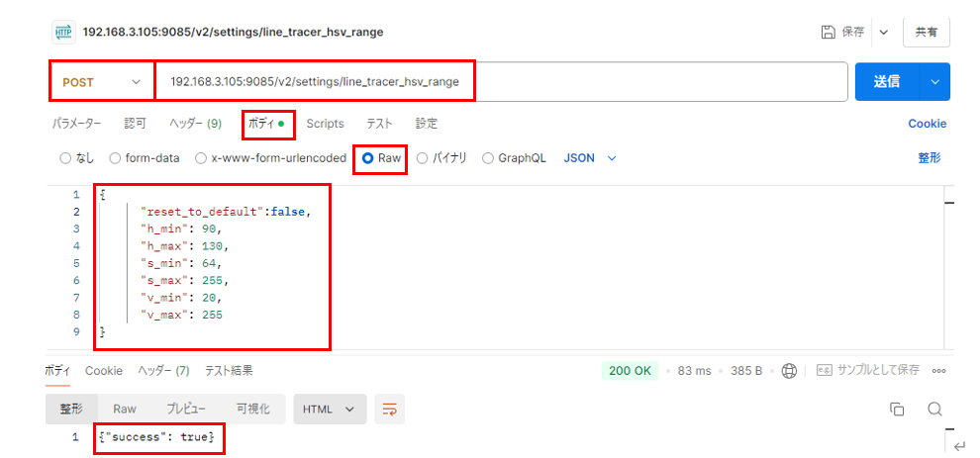Click the save disk icon
The width and height of the screenshot is (980, 458).
click(x=829, y=32)
